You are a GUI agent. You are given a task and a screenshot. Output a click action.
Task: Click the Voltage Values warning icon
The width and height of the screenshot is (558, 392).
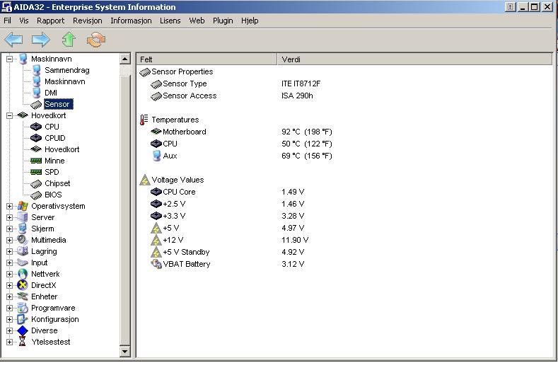coord(144,180)
